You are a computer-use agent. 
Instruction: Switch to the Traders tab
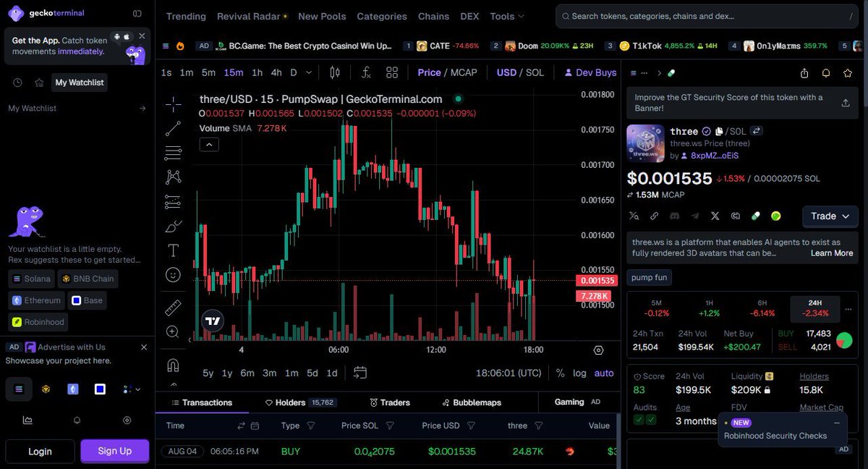390,402
